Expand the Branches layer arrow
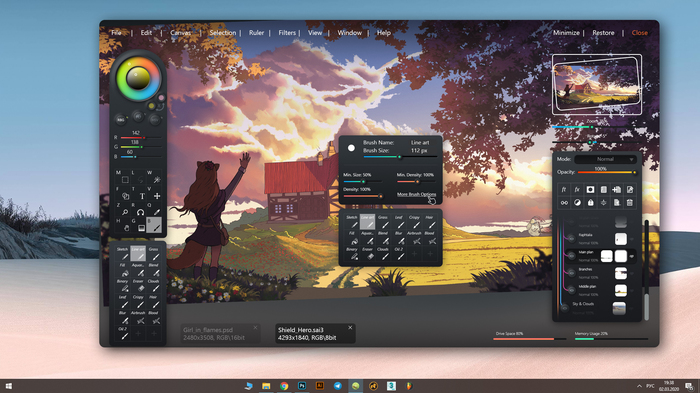Screen dimensions: 700x393 pos(632,273)
